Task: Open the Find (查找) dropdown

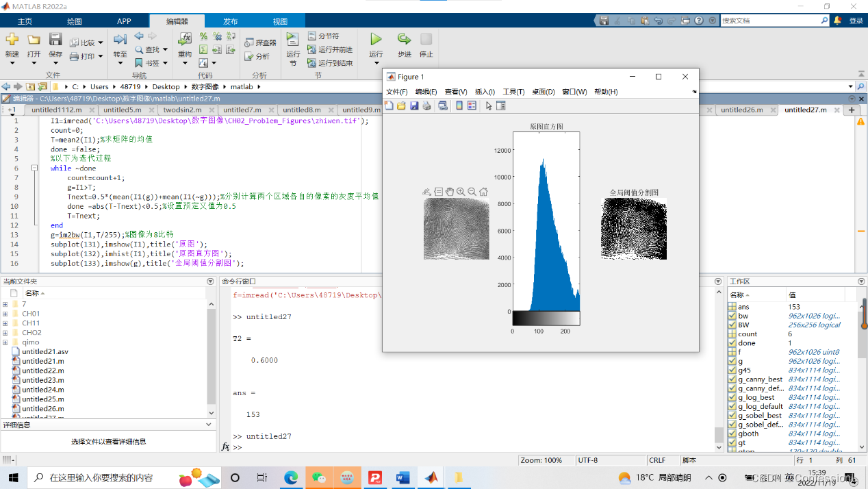Action: [165, 49]
